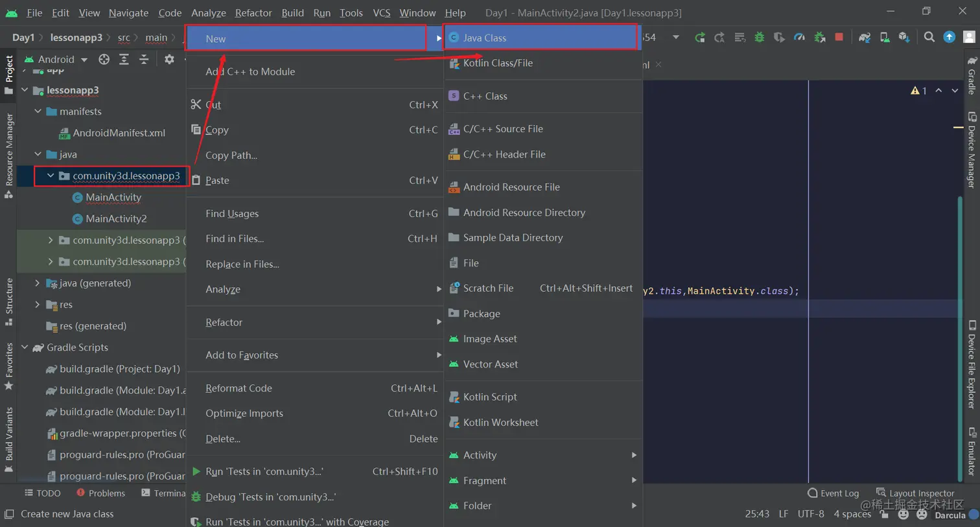Toggle the Favorites tool window
Image resolution: width=980 pixels, height=527 pixels.
click(x=8, y=366)
